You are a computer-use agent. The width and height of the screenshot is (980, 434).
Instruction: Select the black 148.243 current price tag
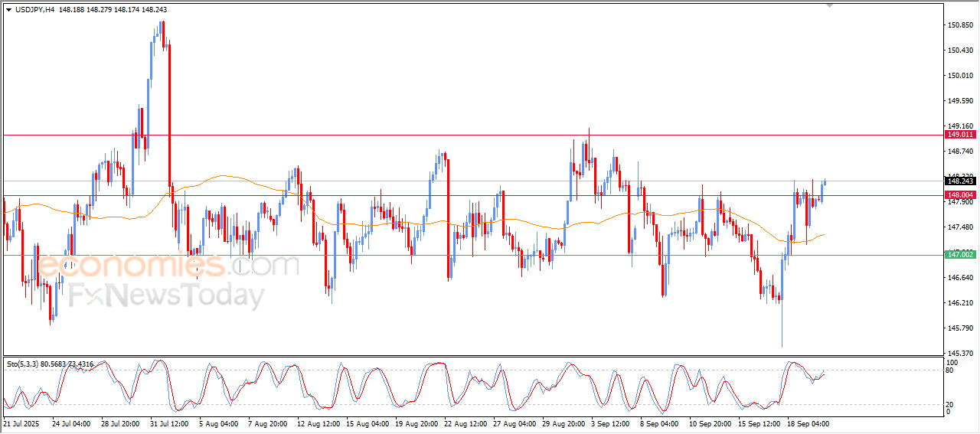click(x=961, y=181)
